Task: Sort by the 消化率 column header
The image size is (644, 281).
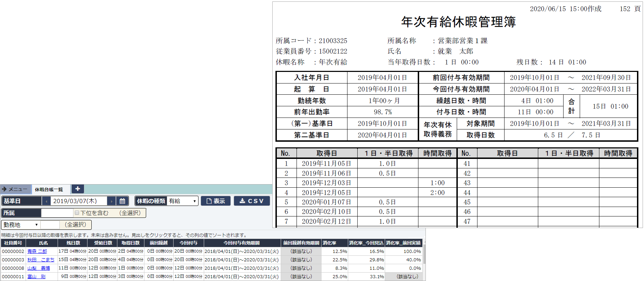Action: (330, 243)
